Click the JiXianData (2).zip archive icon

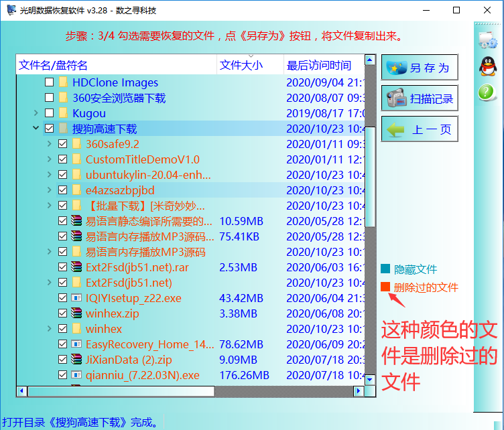click(x=76, y=360)
